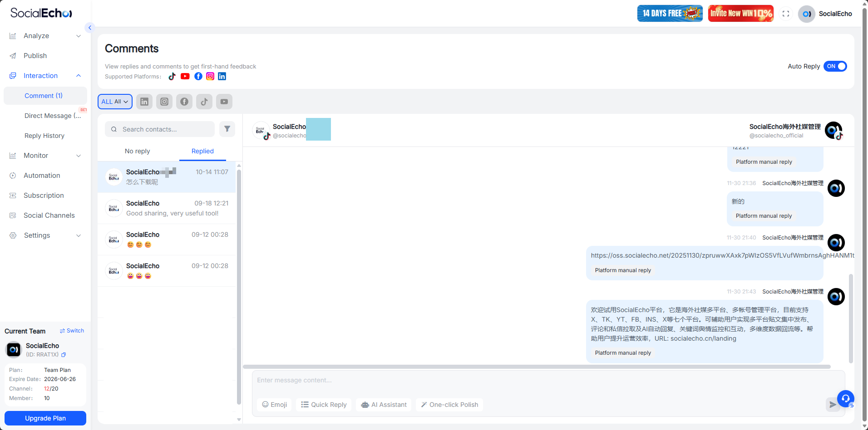Open the 10-14 11:07 conversation
The height and width of the screenshot is (430, 868).
point(167,177)
